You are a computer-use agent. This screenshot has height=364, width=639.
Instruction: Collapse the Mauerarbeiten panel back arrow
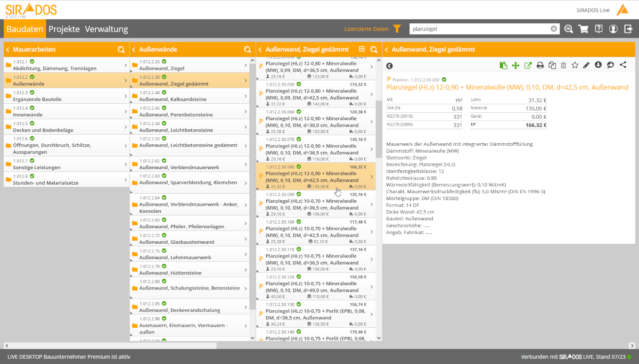click(8, 49)
